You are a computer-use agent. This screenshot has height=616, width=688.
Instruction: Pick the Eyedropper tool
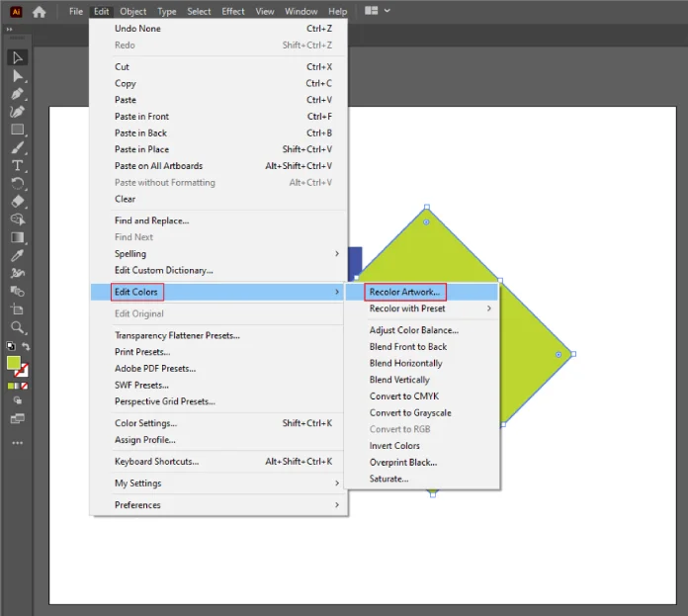click(x=18, y=255)
